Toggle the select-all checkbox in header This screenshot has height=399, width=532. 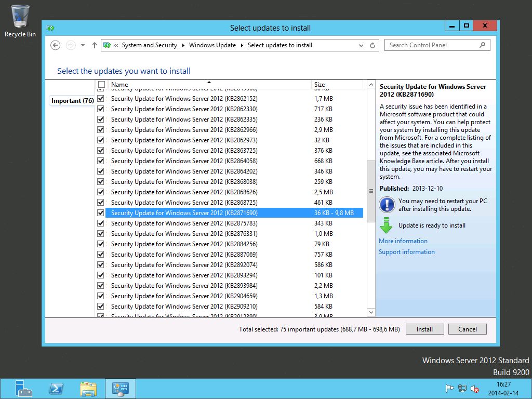coord(101,85)
